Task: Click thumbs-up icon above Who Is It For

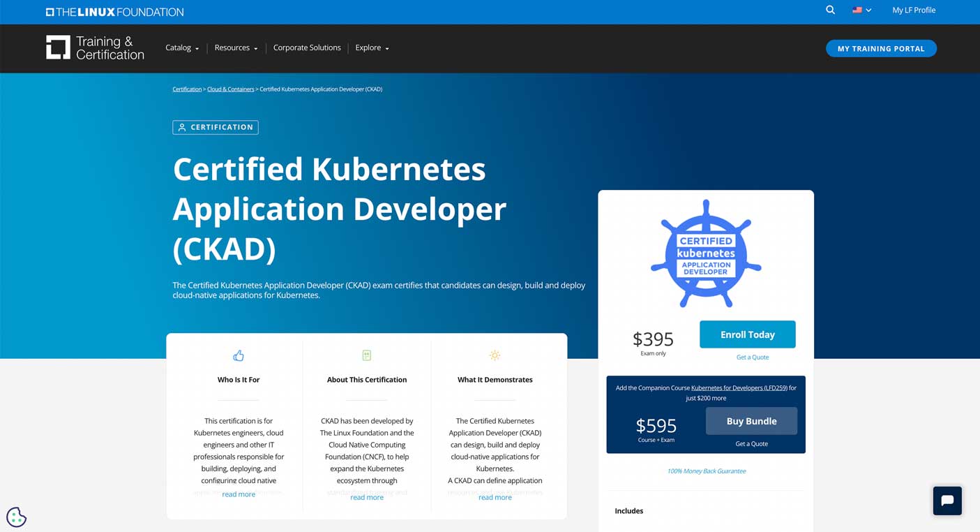Action: point(239,355)
